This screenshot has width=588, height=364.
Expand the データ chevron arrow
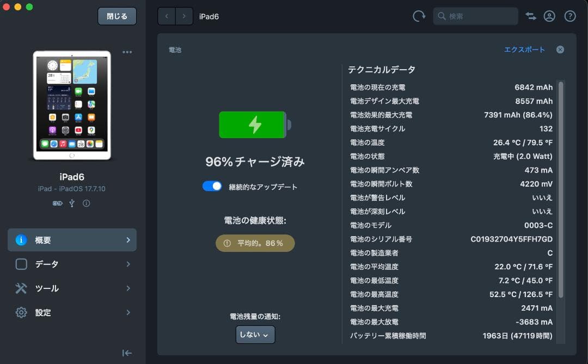click(128, 264)
